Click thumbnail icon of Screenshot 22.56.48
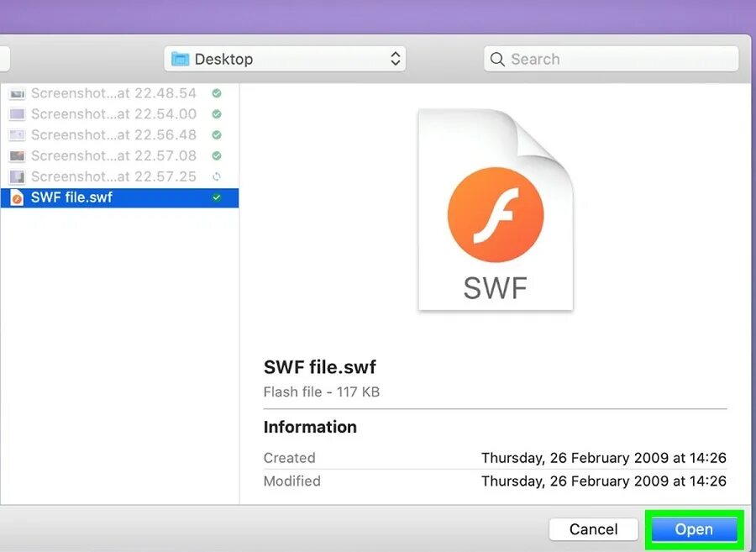The height and width of the screenshot is (552, 756). [x=17, y=135]
